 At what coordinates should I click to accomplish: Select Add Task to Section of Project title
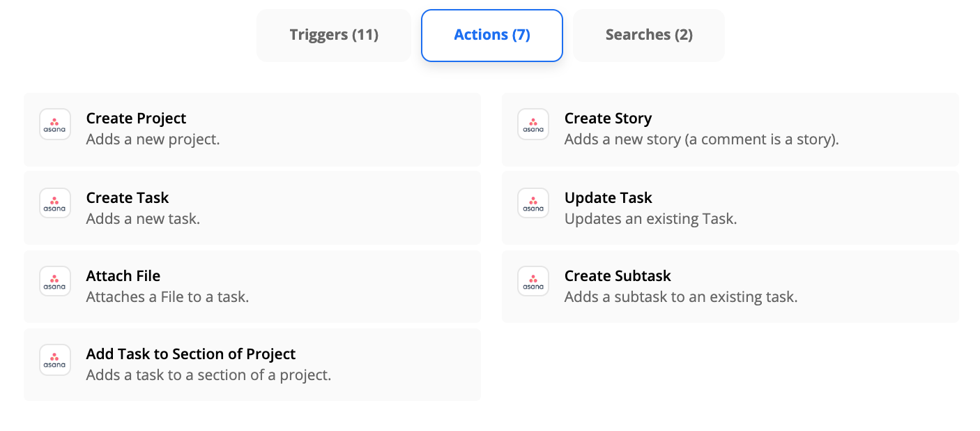point(191,354)
